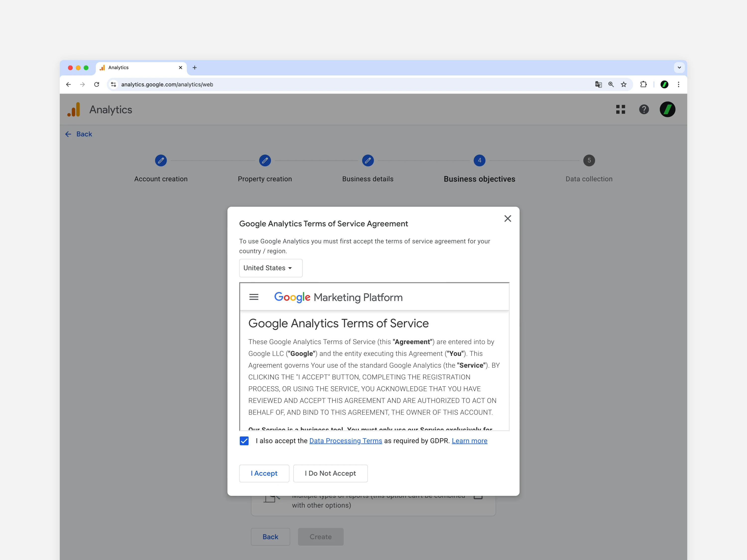Edit the Property creation step
The width and height of the screenshot is (747, 560).
(x=265, y=160)
